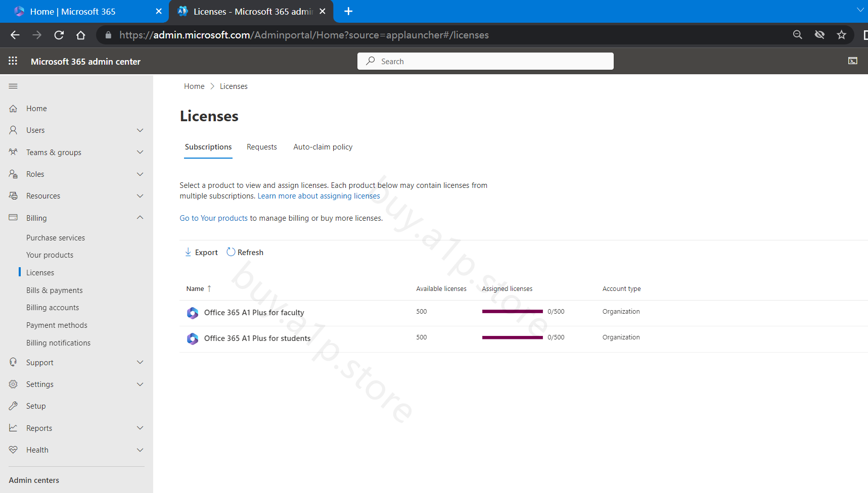Switch to the Auto-claim policy tab

point(323,147)
